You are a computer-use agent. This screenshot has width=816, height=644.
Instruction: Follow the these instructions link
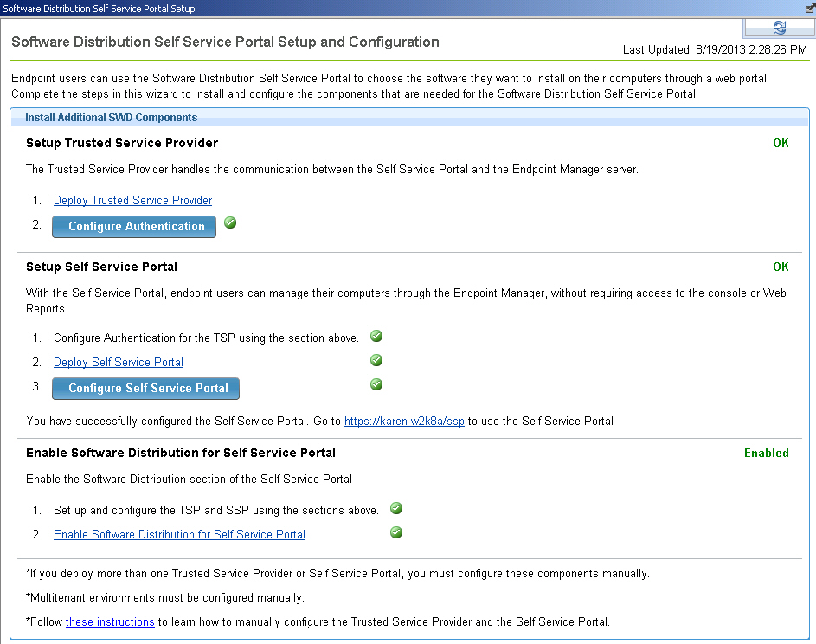109,621
